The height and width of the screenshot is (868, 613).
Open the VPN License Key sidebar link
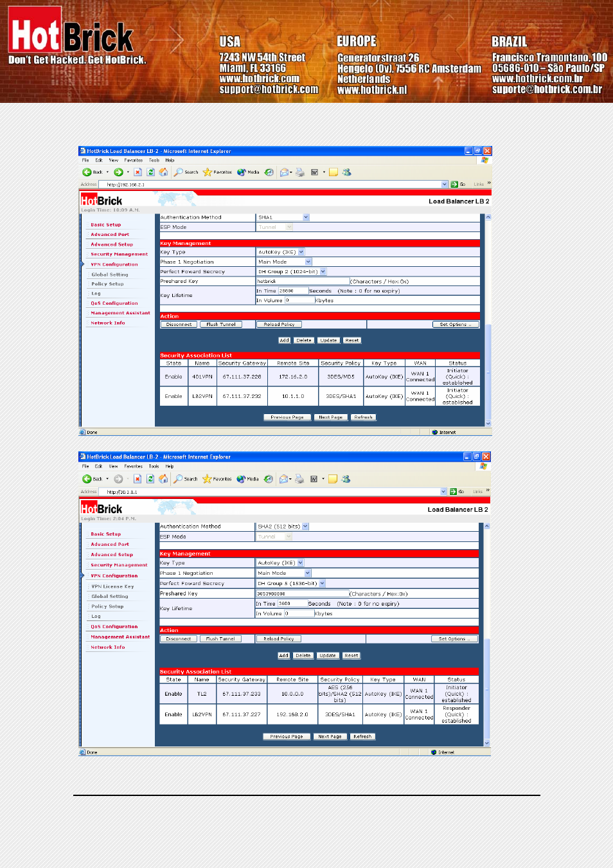[x=112, y=586]
